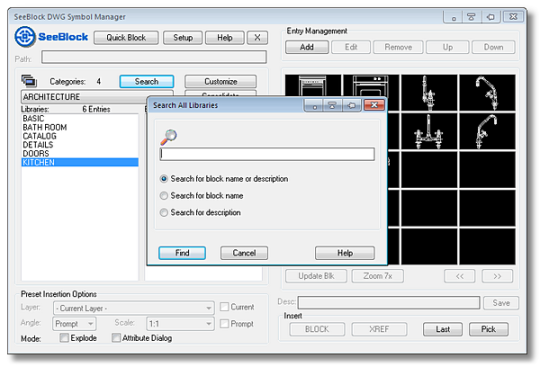Close the Search All Libraries dialog
540x367 pixels.
pos(374,105)
